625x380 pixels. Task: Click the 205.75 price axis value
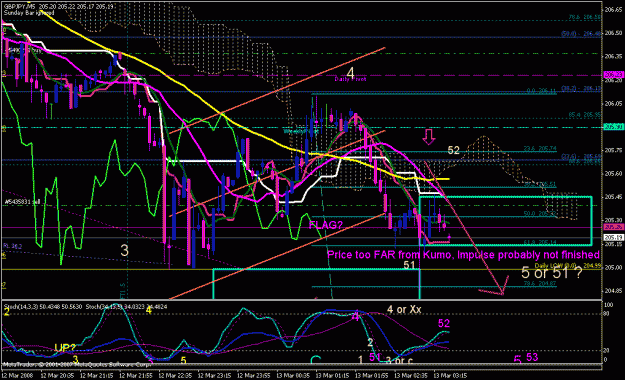(x=614, y=150)
